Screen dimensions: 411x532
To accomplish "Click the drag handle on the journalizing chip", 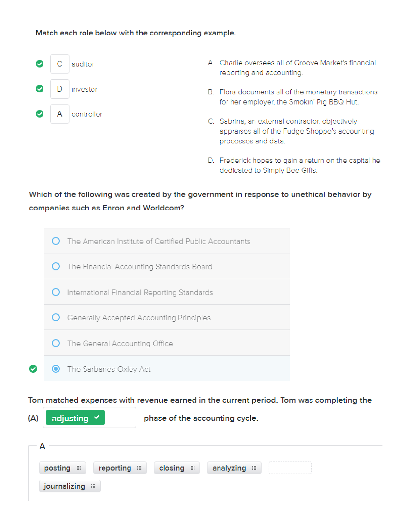I will click(93, 486).
